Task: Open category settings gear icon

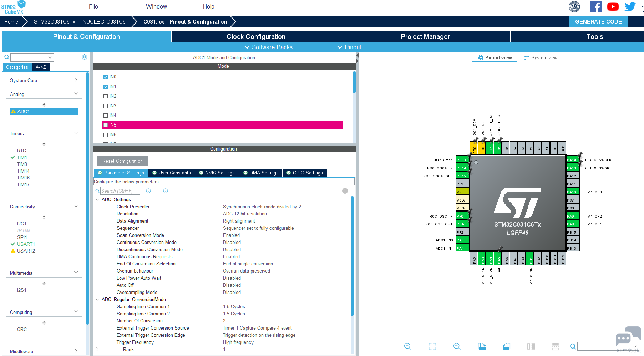Action: [x=85, y=57]
